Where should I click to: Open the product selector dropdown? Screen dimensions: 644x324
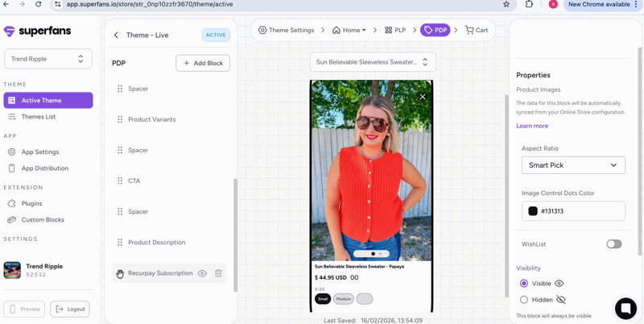[373, 62]
